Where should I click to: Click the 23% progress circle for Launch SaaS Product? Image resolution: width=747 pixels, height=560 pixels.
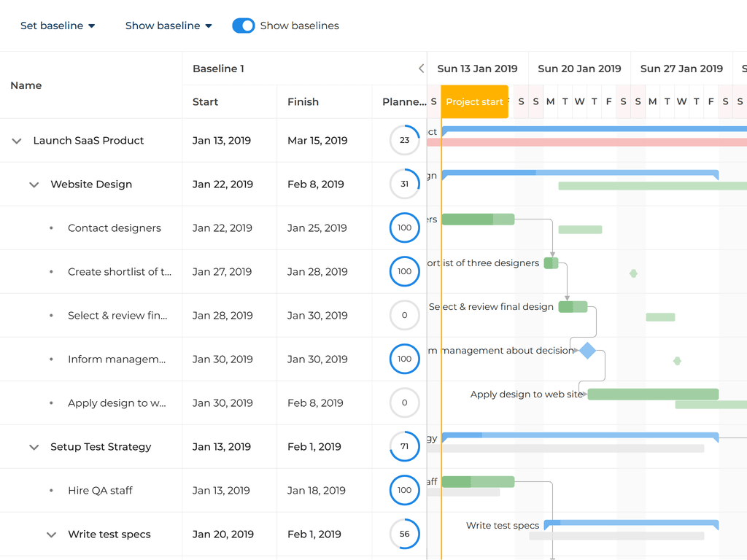tap(404, 140)
